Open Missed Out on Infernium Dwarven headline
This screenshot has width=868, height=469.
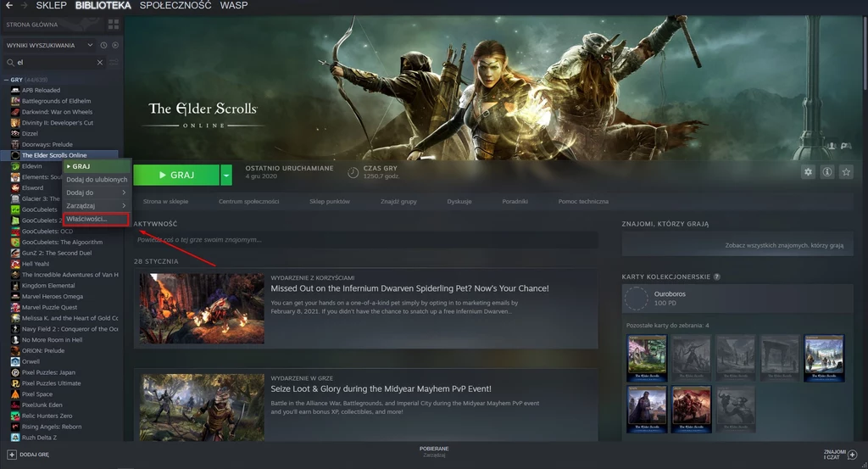[x=409, y=288]
